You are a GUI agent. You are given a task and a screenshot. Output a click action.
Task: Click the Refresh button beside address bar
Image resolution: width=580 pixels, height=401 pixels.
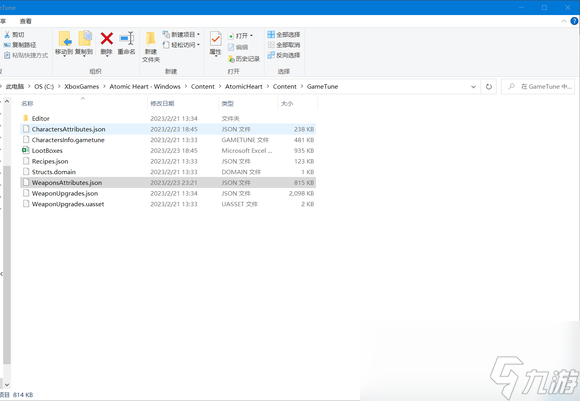point(489,87)
